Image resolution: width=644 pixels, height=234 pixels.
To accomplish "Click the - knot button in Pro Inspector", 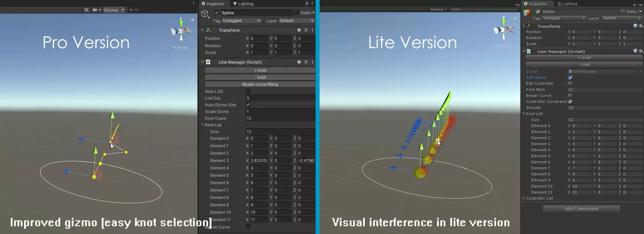I will [260, 77].
